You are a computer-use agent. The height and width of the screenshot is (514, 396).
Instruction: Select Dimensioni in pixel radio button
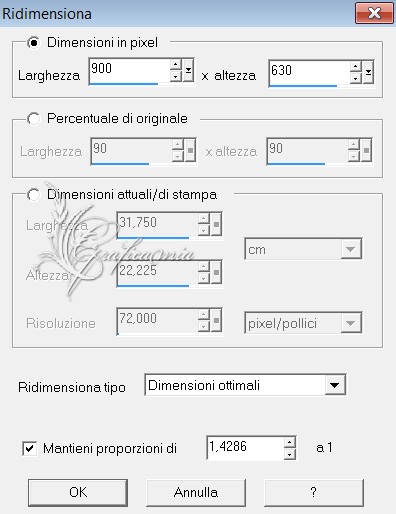coord(34,42)
